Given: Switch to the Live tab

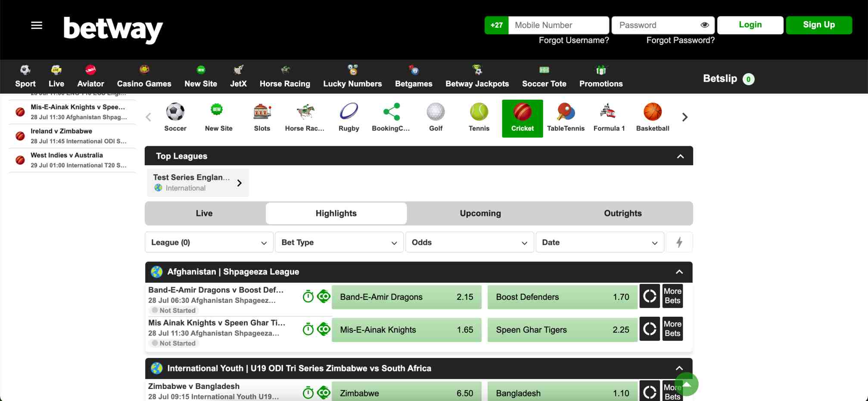Looking at the screenshot, I should tap(204, 213).
